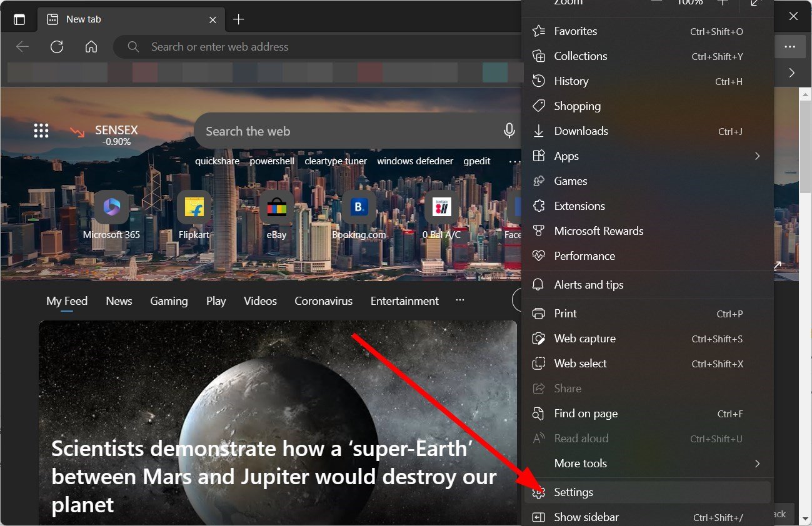The height and width of the screenshot is (526, 812).
Task: Open Flipkart quick link tile
Action: [x=194, y=216]
